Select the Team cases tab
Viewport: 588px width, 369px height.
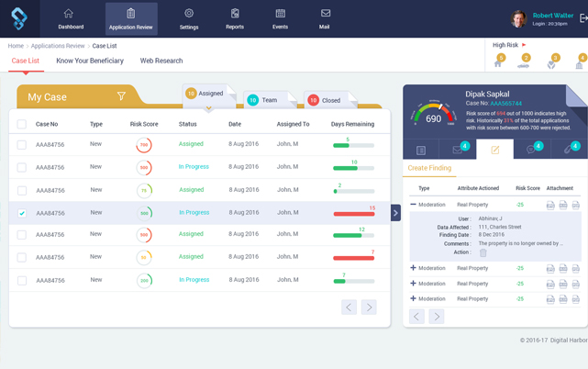click(x=270, y=100)
